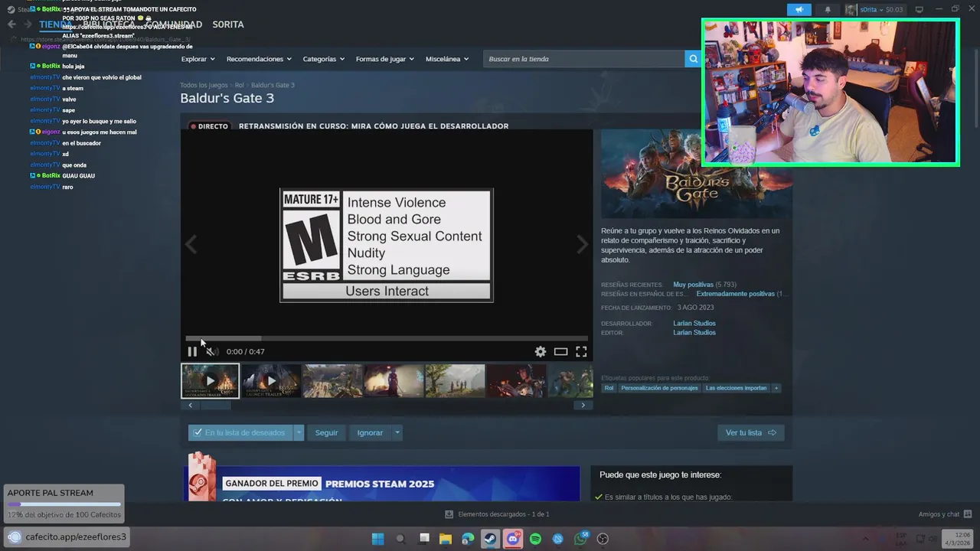Open the Categorías dropdown menu

(x=323, y=59)
